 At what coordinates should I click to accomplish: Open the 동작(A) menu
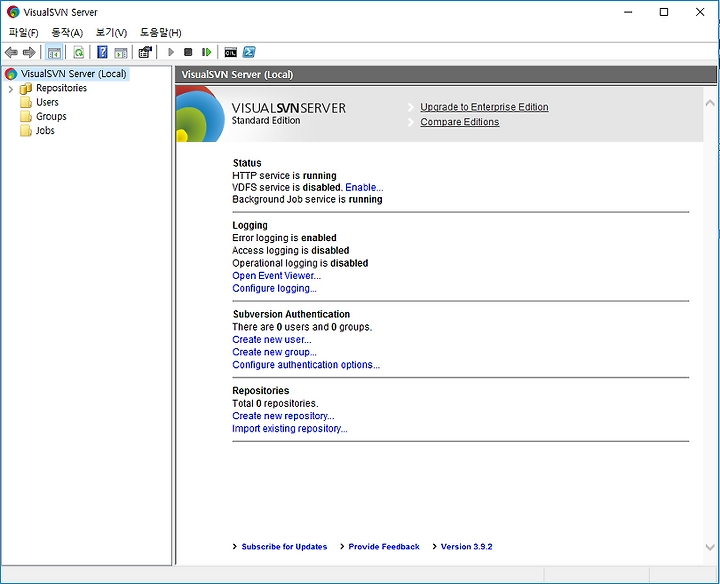67,33
